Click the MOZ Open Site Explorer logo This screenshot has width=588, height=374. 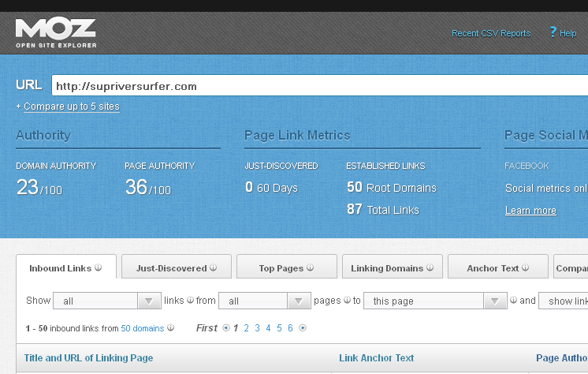pos(56,32)
